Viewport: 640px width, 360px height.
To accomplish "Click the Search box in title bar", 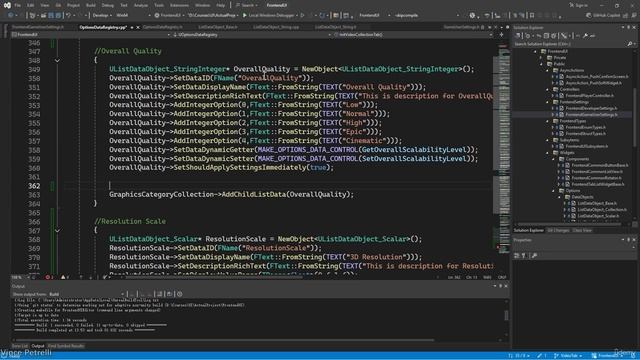I will (x=246, y=5).
